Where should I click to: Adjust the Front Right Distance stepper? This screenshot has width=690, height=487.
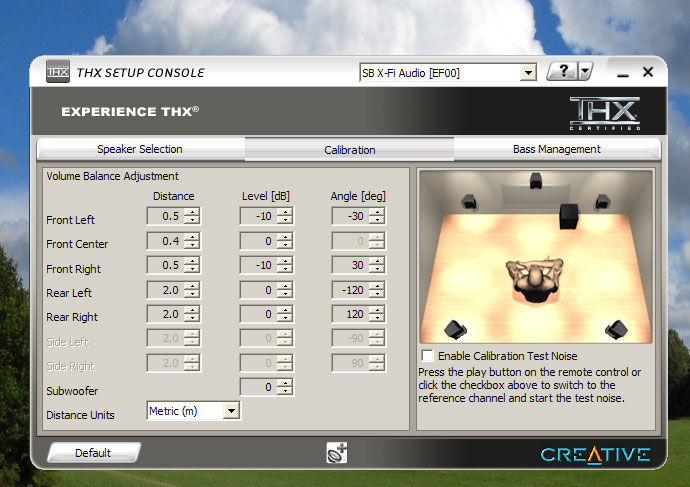tap(192, 265)
